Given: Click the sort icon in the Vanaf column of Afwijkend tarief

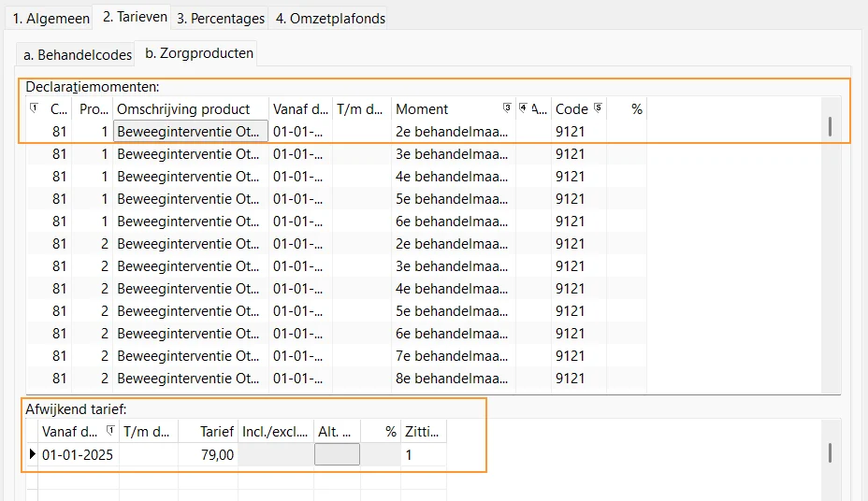Looking at the screenshot, I should [x=111, y=431].
